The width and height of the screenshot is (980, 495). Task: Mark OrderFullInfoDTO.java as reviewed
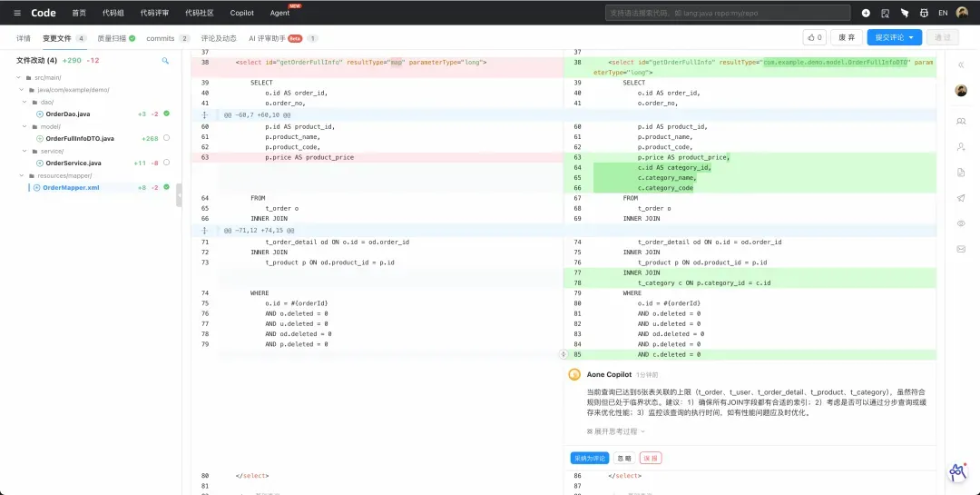pos(166,138)
